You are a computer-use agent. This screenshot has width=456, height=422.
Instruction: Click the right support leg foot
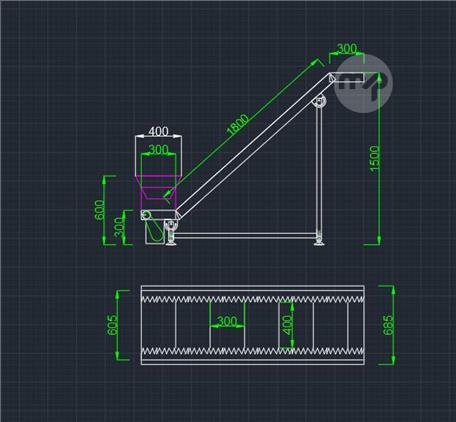click(319, 242)
